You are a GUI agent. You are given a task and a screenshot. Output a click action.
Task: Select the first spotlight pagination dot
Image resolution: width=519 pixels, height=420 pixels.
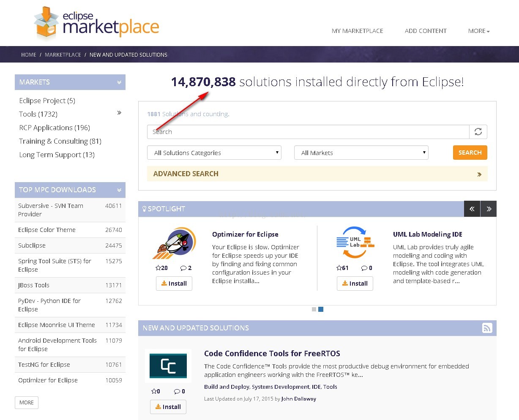314,309
